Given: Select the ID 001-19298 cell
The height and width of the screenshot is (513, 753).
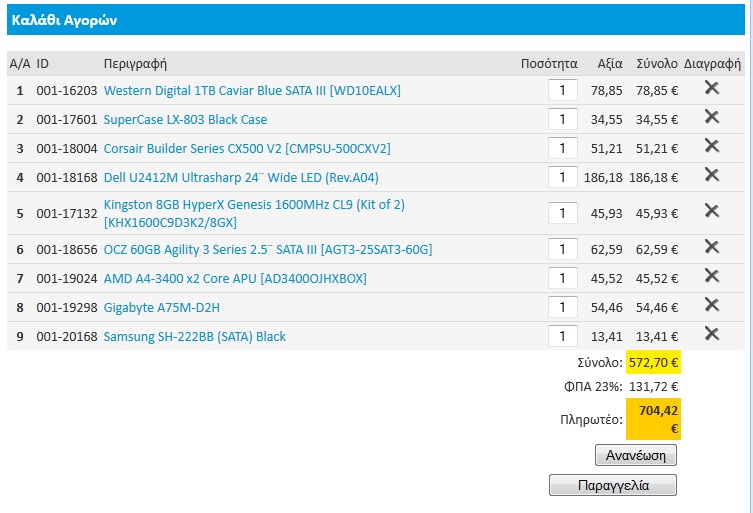Looking at the screenshot, I should [x=67, y=307].
